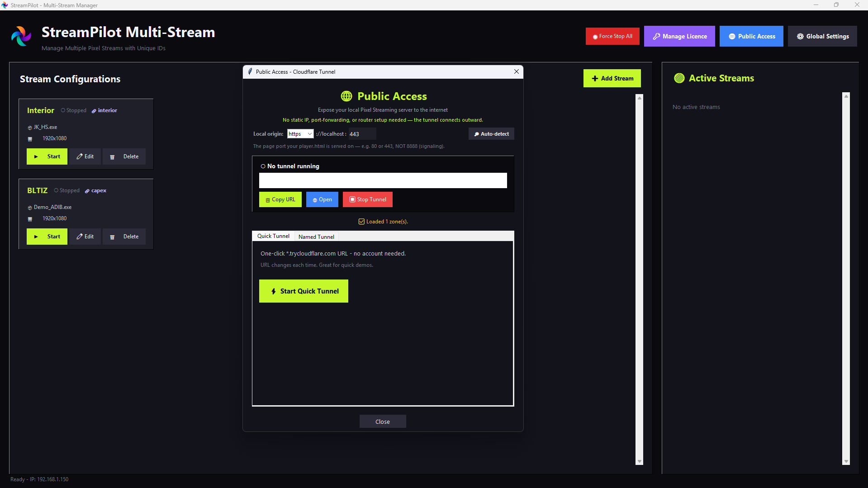Click Add Stream button
The width and height of the screenshot is (868, 488).
pyautogui.click(x=612, y=78)
